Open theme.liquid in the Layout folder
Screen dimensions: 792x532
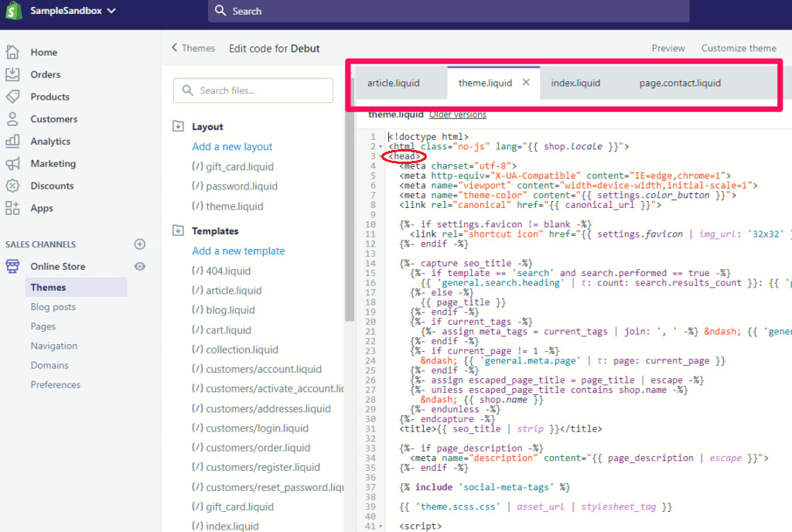tap(228, 206)
